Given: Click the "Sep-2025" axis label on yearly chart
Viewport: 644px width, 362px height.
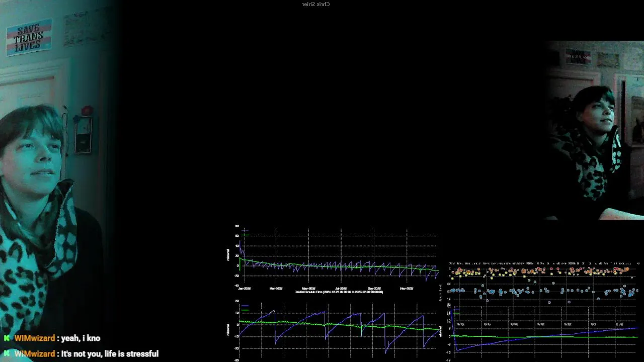Looking at the screenshot, I should (374, 289).
